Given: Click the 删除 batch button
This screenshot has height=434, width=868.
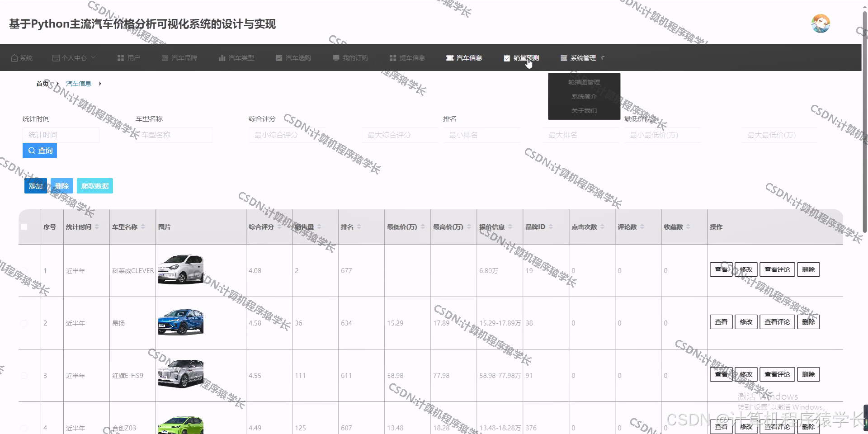Looking at the screenshot, I should (x=62, y=186).
